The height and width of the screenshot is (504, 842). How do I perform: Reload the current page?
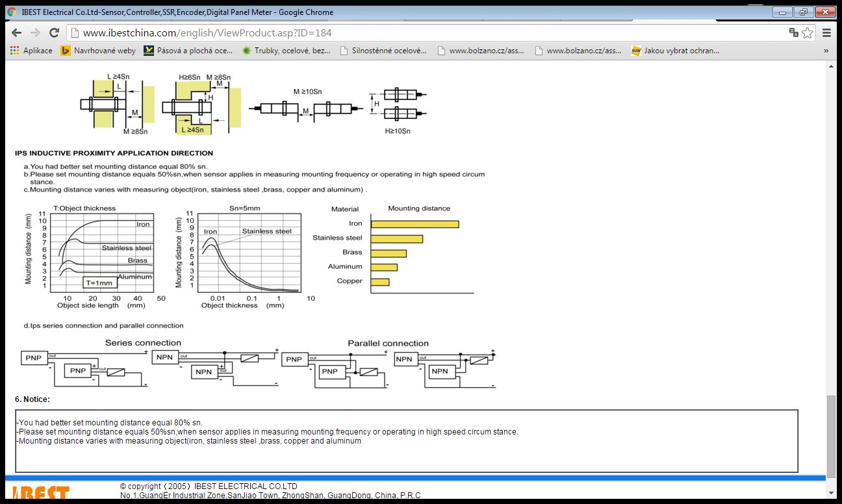click(x=55, y=32)
